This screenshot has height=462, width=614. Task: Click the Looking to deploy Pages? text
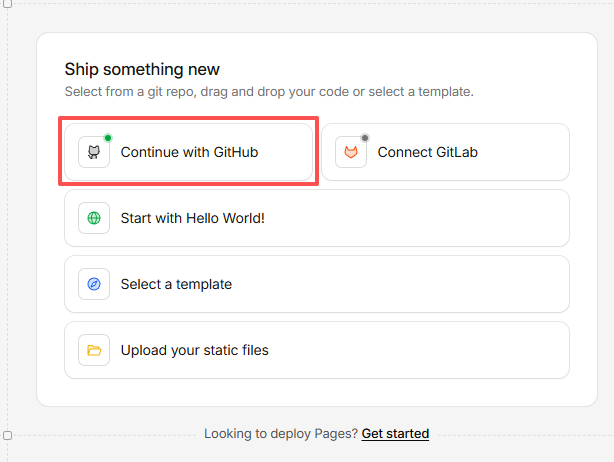tap(281, 434)
